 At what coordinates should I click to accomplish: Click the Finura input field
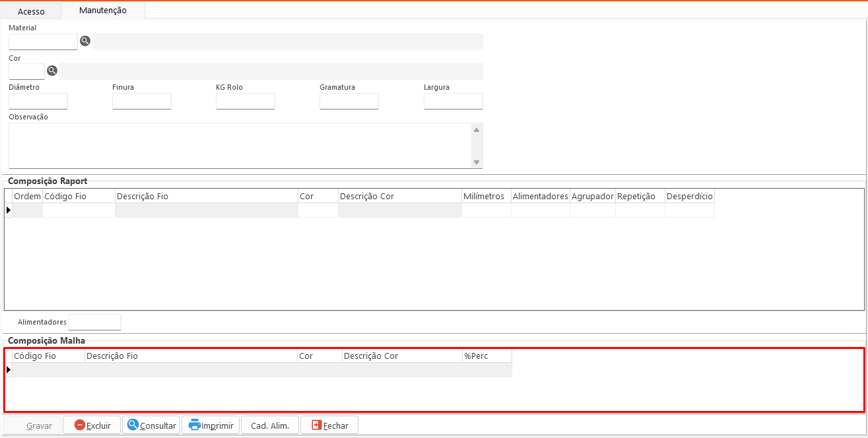pos(142,101)
